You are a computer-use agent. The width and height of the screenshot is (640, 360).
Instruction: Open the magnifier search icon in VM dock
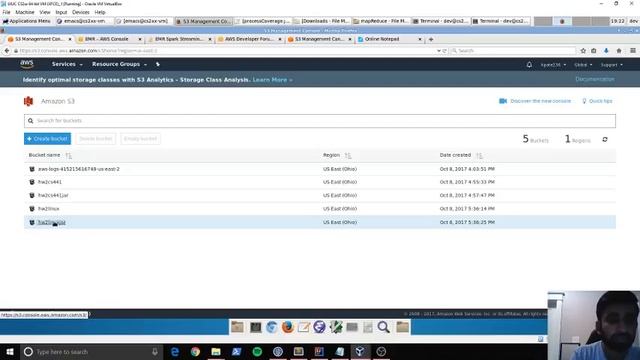pos(383,327)
